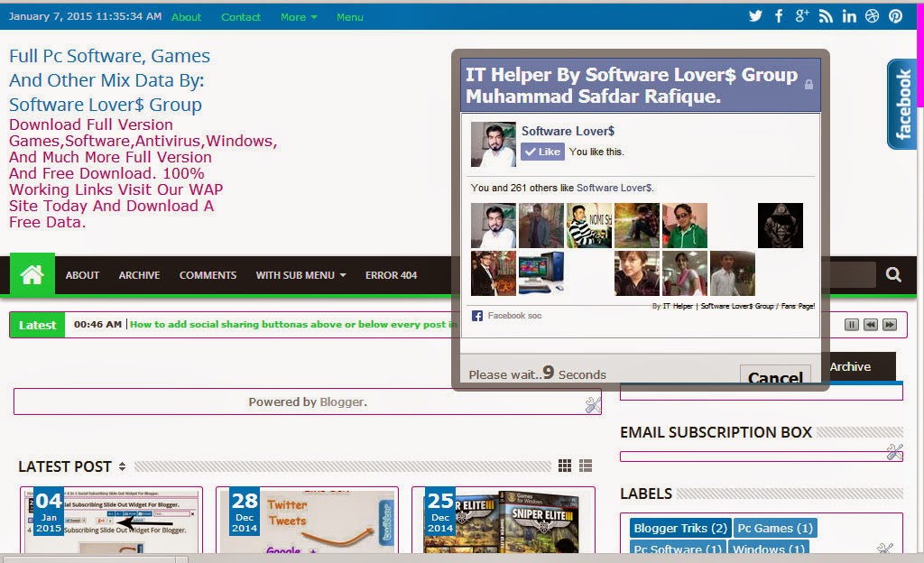Open the computer monitor fan thumbnail
This screenshot has width=924, height=563.
[x=541, y=273]
